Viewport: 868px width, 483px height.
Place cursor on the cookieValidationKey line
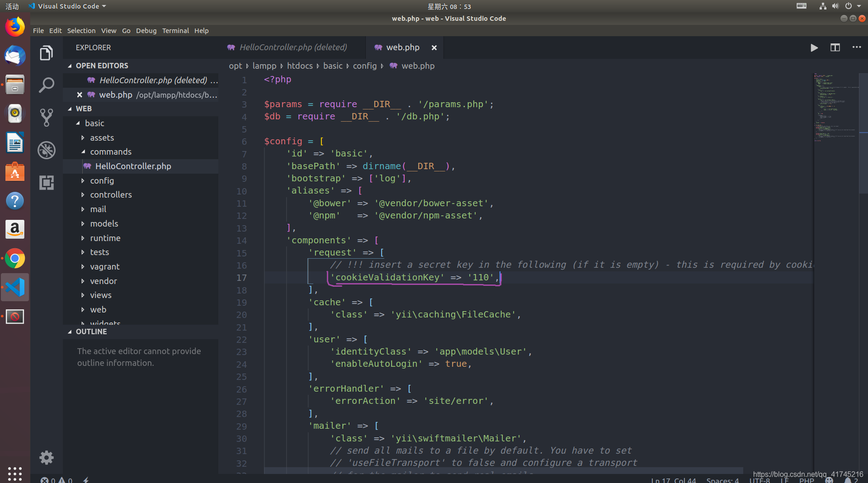[414, 277]
